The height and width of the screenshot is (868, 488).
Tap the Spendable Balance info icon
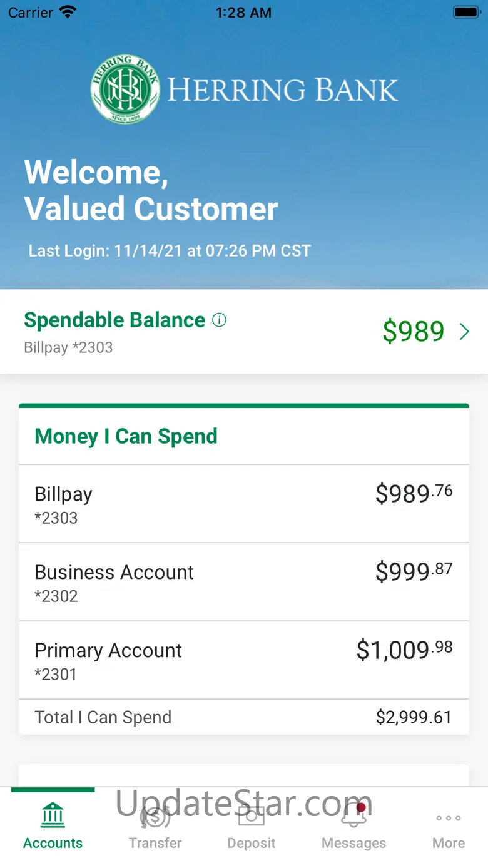tap(219, 320)
